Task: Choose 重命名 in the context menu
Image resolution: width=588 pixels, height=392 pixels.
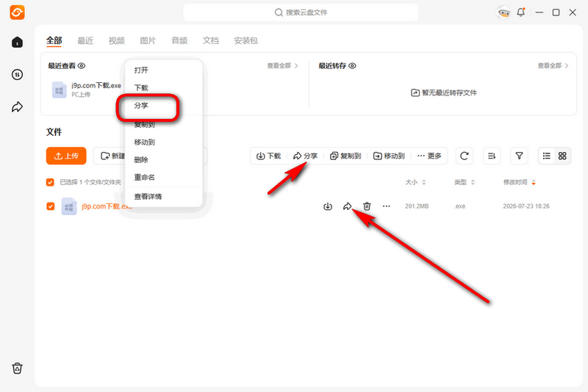Action: (163, 178)
